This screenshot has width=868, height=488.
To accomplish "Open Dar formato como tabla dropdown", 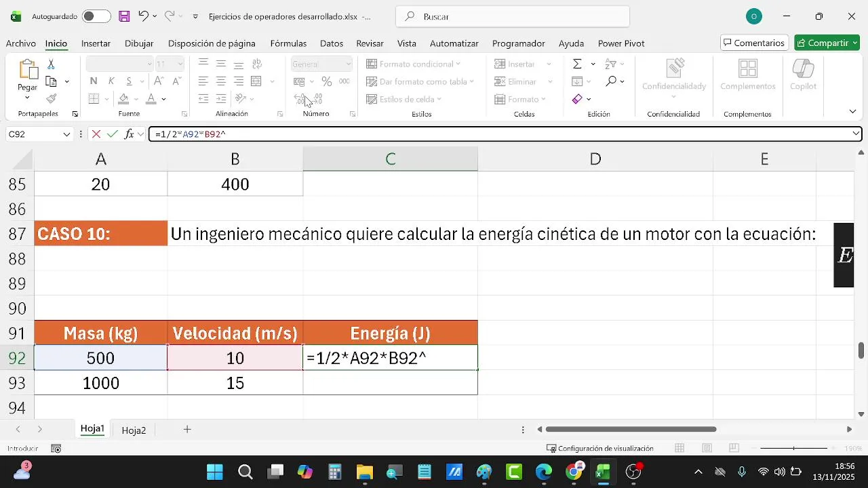I will click(x=420, y=81).
